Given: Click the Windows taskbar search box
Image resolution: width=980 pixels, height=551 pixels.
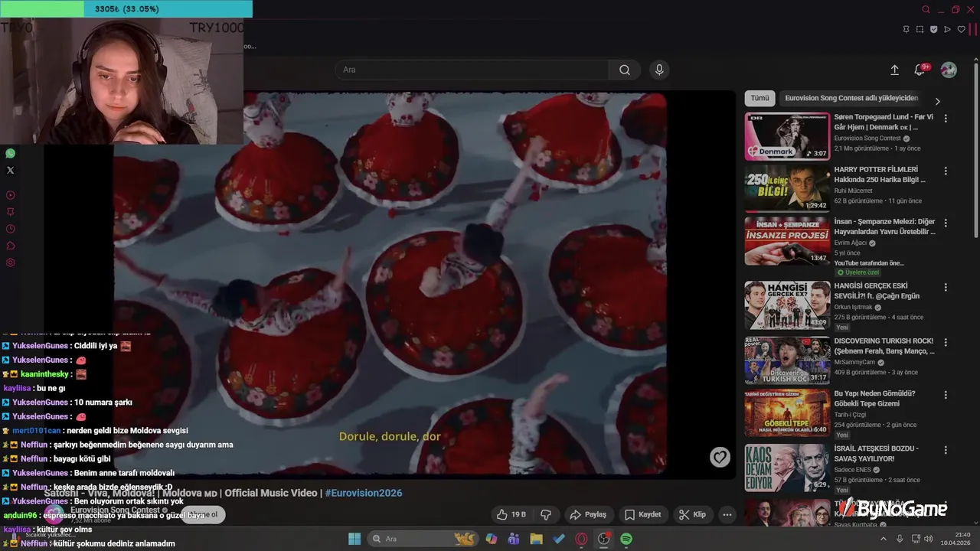Looking at the screenshot, I should [422, 539].
